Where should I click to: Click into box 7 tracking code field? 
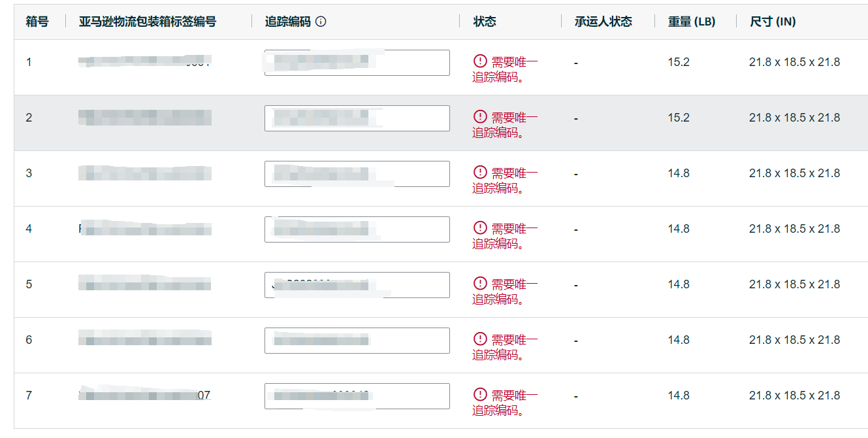tap(357, 396)
